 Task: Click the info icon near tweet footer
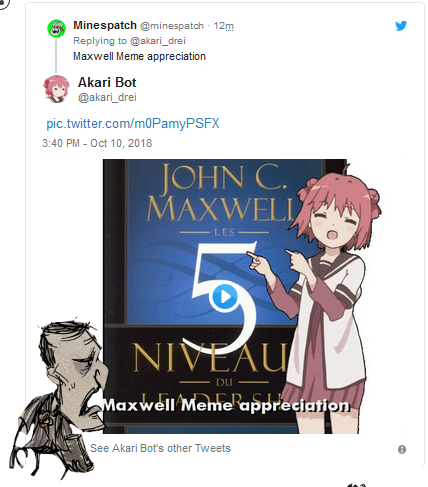(x=402, y=449)
